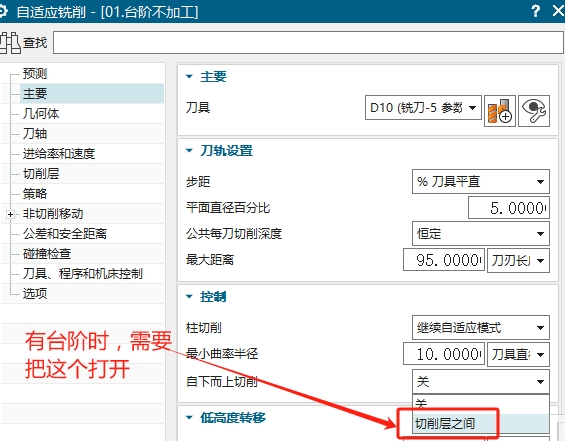Select 切削层 in the left tree
This screenshot has height=441, width=565.
pyautogui.click(x=41, y=174)
